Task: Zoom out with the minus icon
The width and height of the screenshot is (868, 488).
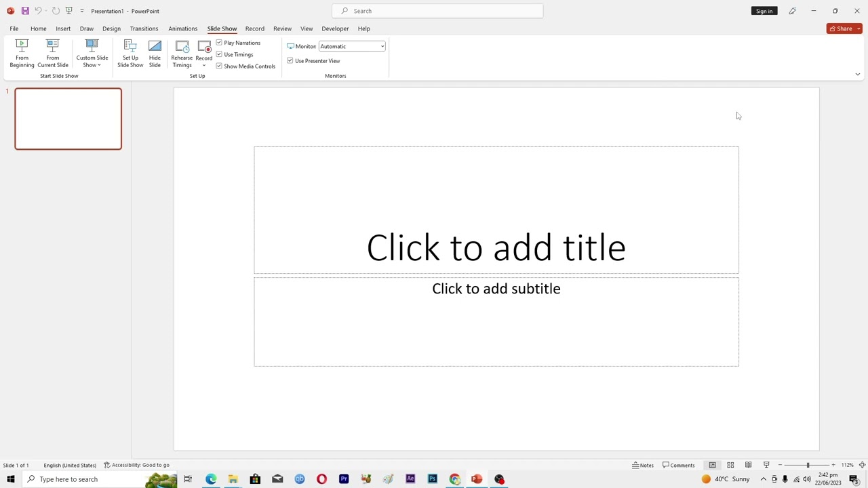Action: tap(780, 465)
